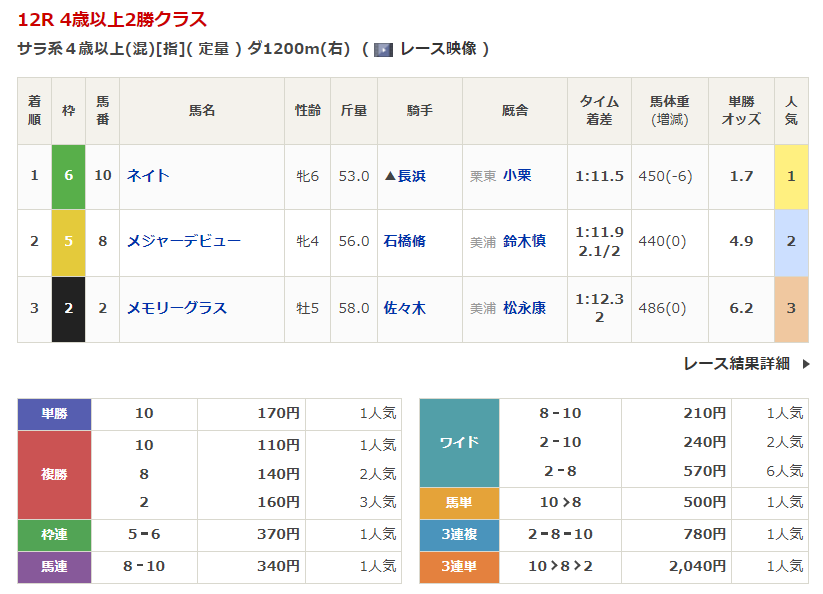The width and height of the screenshot is (823, 594).
Task: Click the black frame number 2 cell
Action: tap(68, 308)
